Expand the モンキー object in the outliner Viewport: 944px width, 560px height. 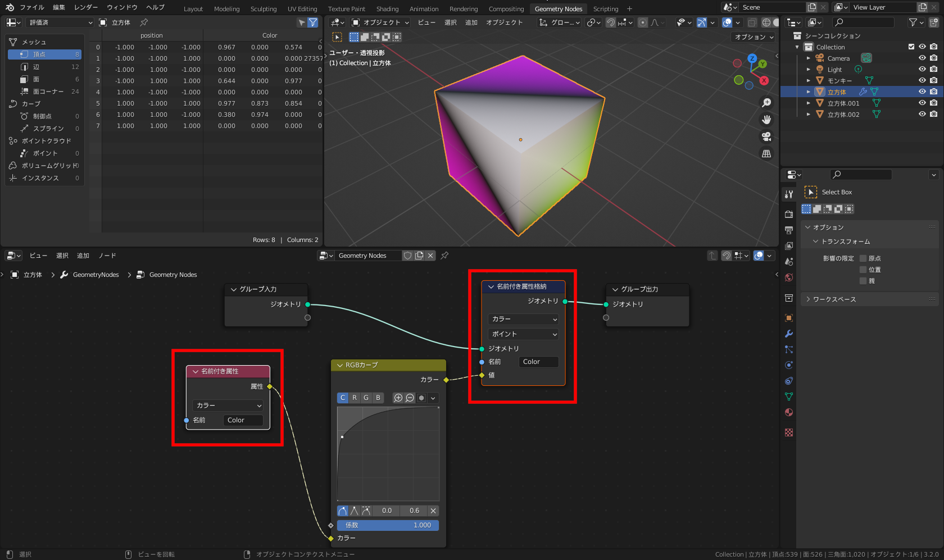[x=809, y=80]
